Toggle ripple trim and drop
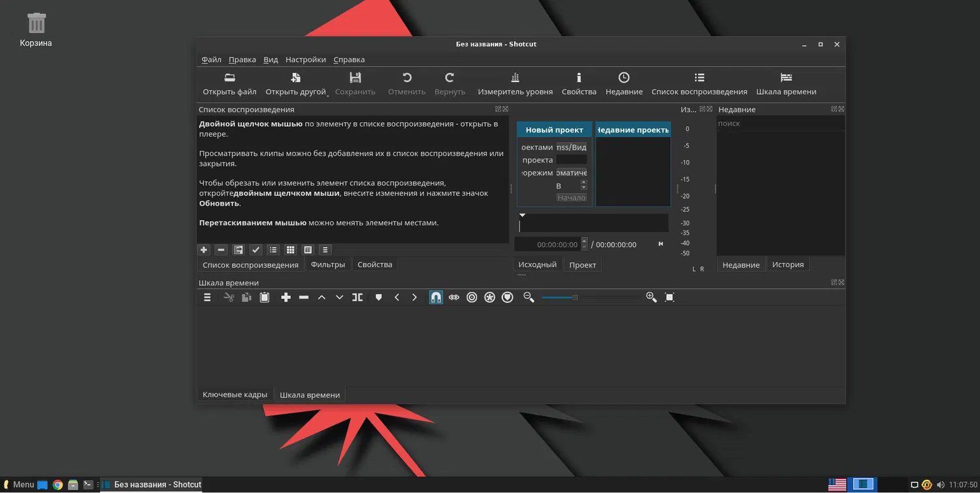The image size is (980, 493). pyautogui.click(x=472, y=297)
